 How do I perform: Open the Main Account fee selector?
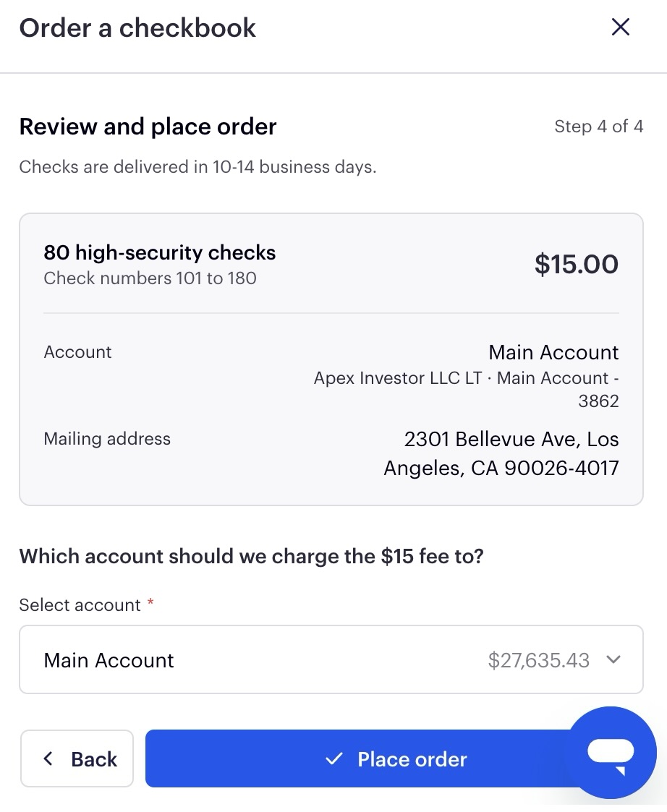coord(331,659)
